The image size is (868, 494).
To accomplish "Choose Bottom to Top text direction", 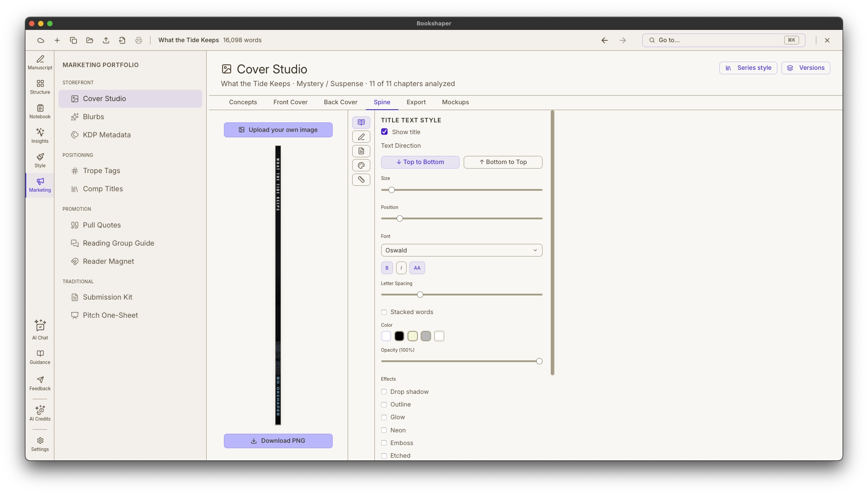I will click(x=503, y=162).
